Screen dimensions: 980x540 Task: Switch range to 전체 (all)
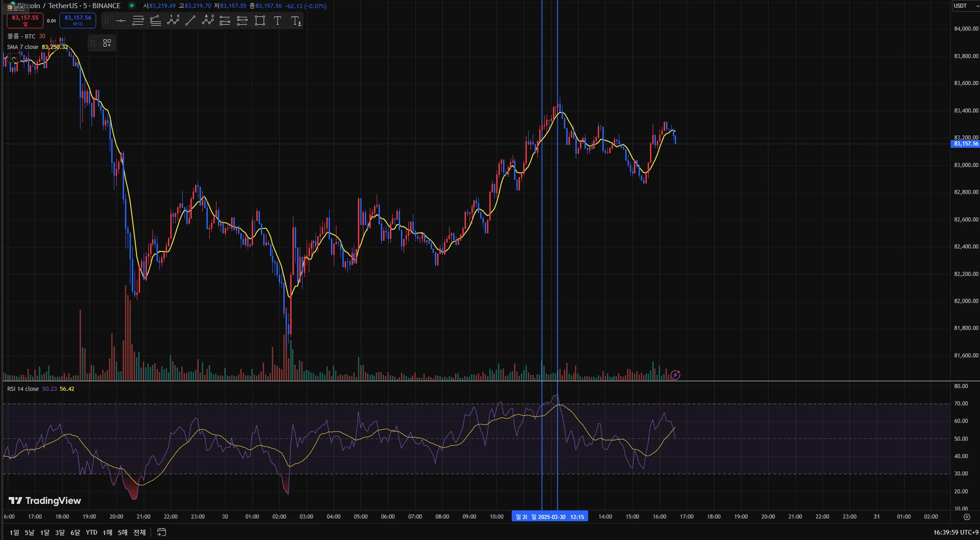click(139, 532)
